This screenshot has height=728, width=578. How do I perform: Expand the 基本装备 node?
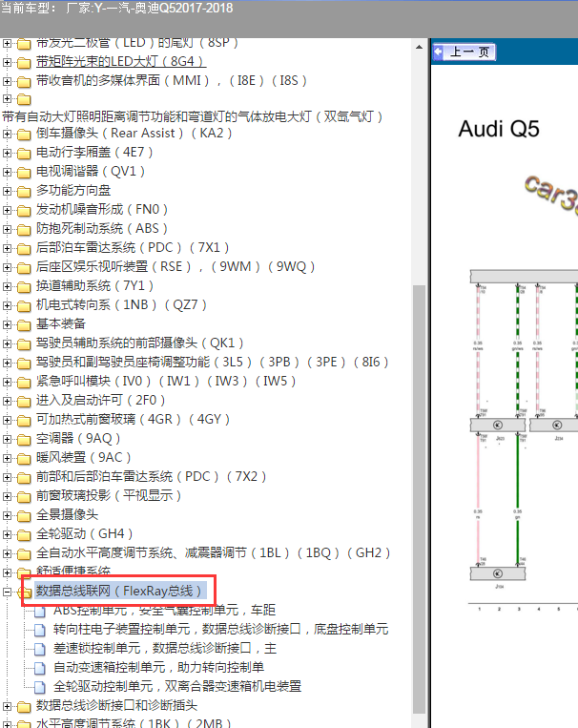[x=7, y=324]
